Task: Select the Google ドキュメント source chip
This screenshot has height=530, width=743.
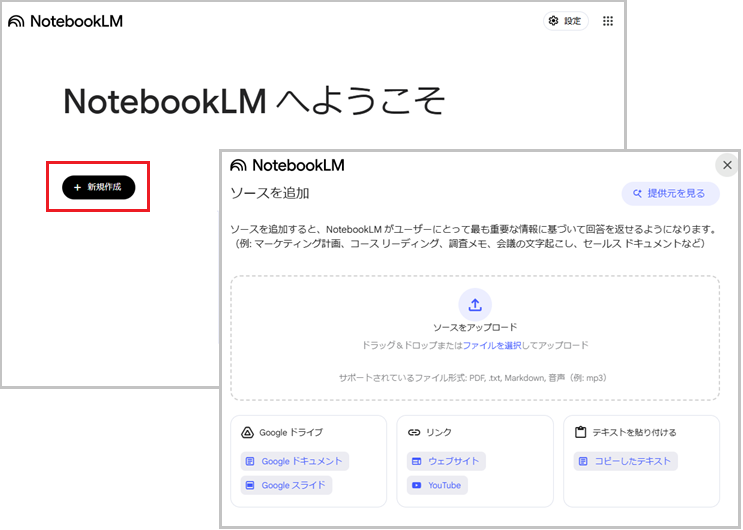Action: [x=295, y=461]
